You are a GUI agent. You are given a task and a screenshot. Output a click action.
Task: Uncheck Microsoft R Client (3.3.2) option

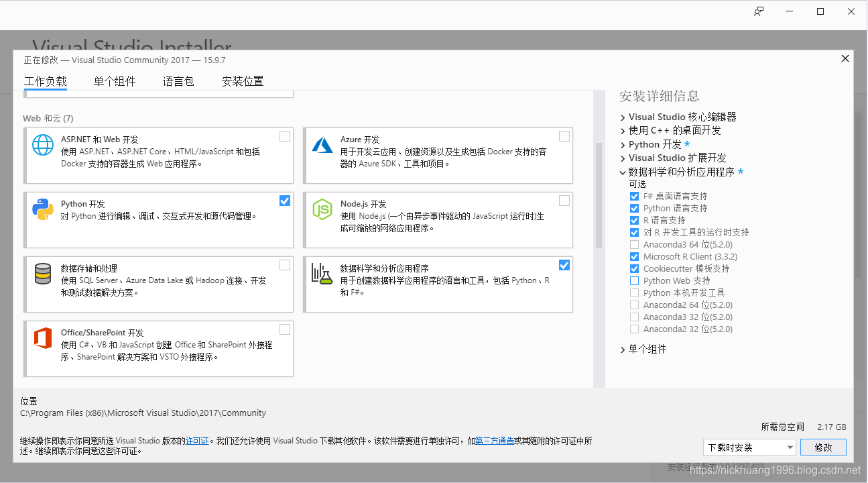coord(634,257)
